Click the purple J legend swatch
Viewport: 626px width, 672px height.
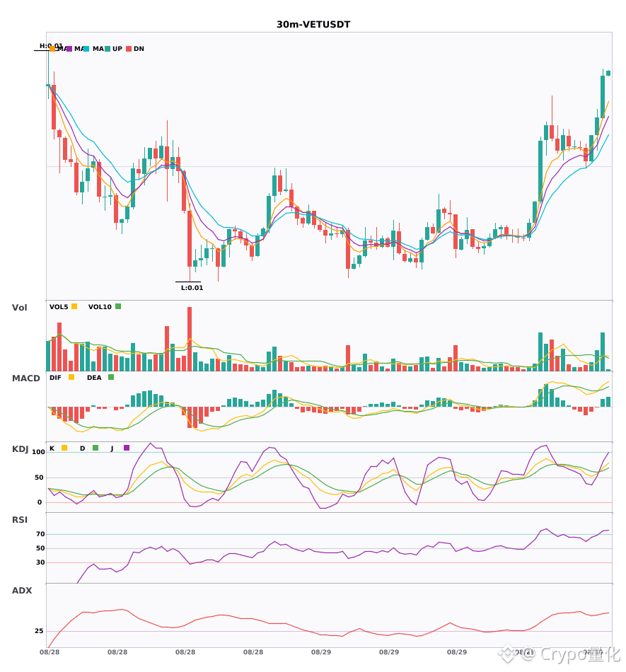pos(127,448)
